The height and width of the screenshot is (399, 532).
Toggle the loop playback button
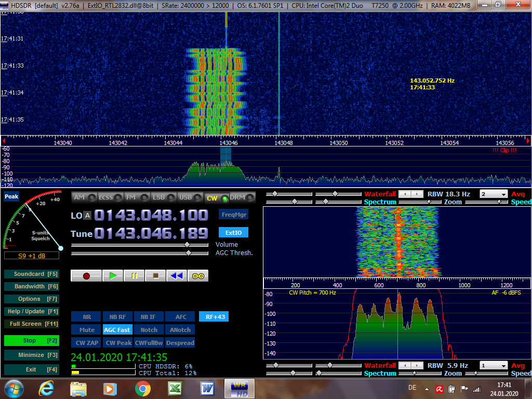[198, 276]
